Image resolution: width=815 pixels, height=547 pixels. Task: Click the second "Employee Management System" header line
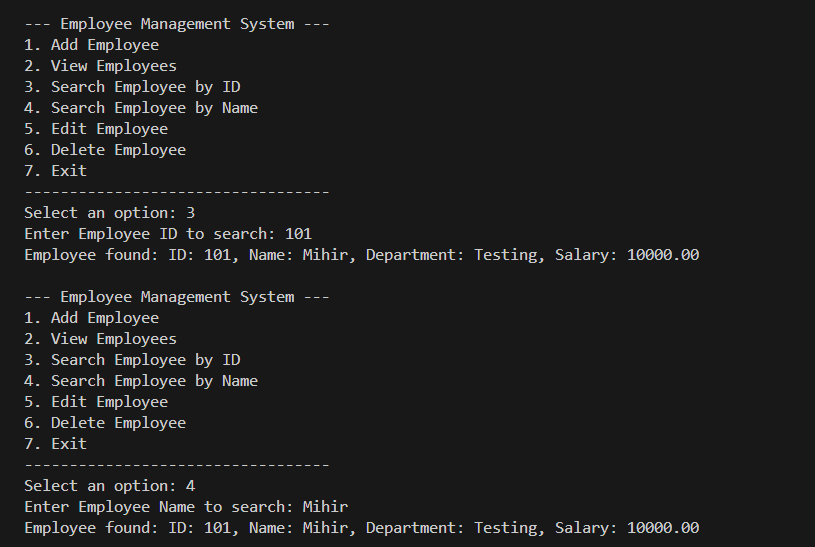[176, 297]
